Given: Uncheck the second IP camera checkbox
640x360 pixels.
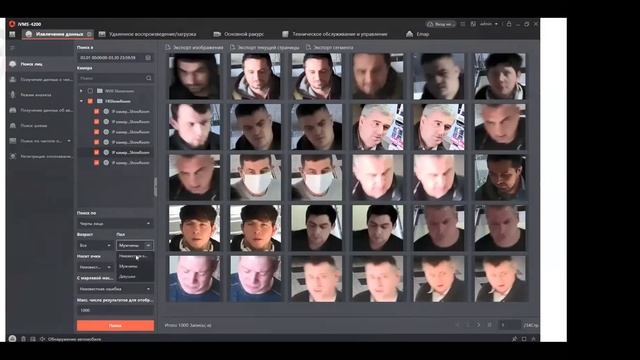Looking at the screenshot, I should tap(96, 122).
